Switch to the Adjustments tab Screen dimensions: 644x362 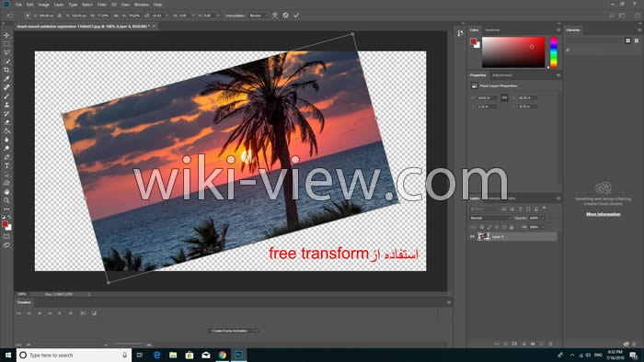click(x=502, y=75)
